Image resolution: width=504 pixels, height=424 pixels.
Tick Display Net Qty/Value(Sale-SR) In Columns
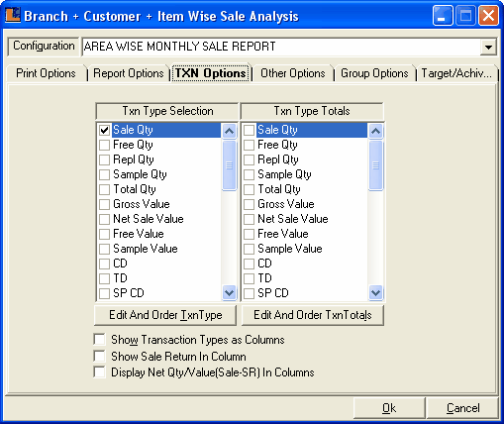(x=99, y=371)
